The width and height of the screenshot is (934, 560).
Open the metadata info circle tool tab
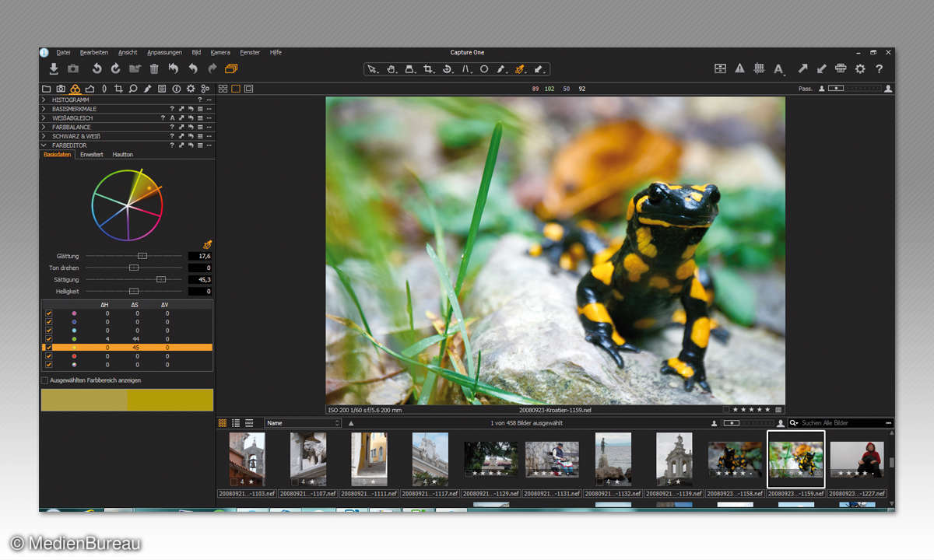click(x=176, y=89)
